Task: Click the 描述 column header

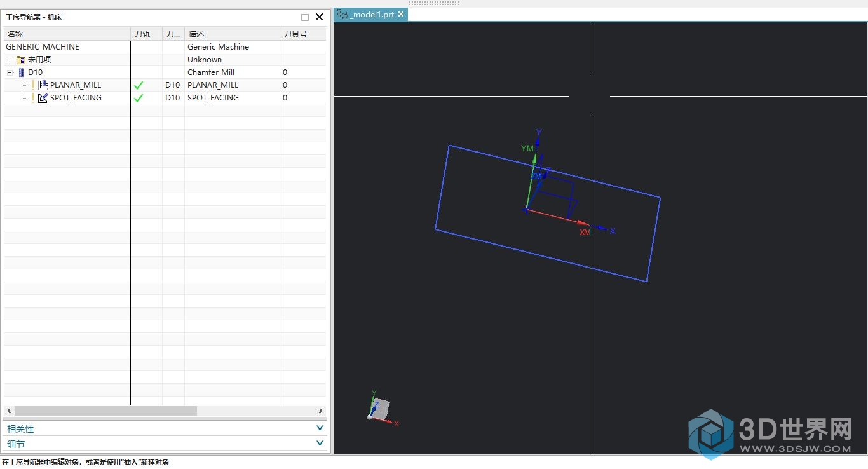Action: click(232, 34)
